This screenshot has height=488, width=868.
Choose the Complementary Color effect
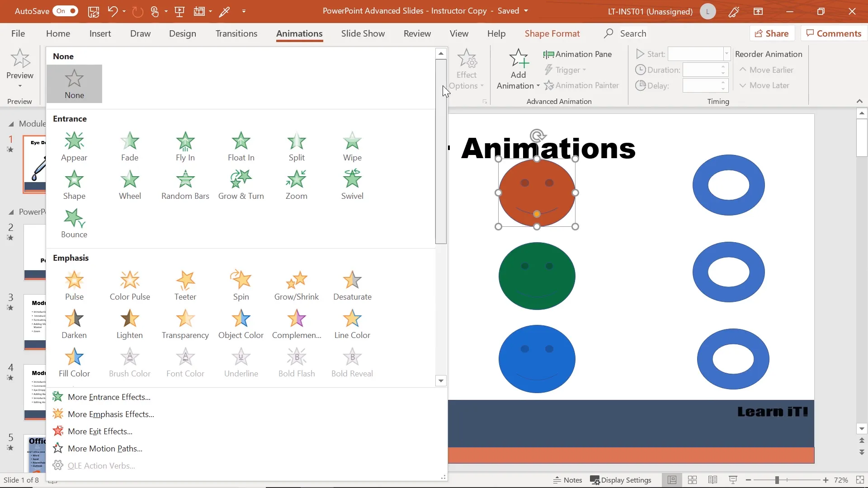pyautogui.click(x=297, y=324)
